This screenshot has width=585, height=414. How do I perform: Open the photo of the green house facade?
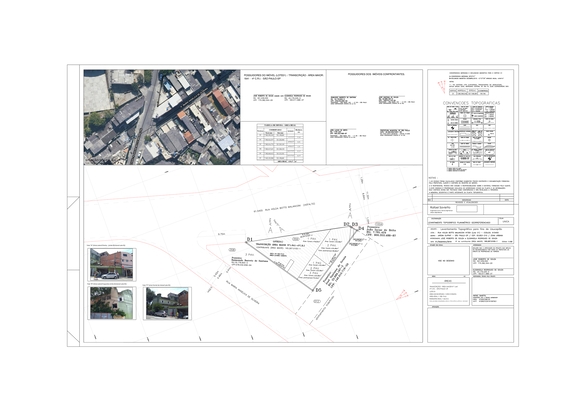point(167,303)
